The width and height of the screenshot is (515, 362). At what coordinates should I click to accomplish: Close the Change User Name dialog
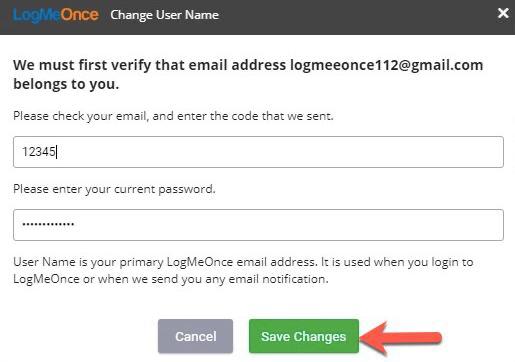click(x=503, y=13)
